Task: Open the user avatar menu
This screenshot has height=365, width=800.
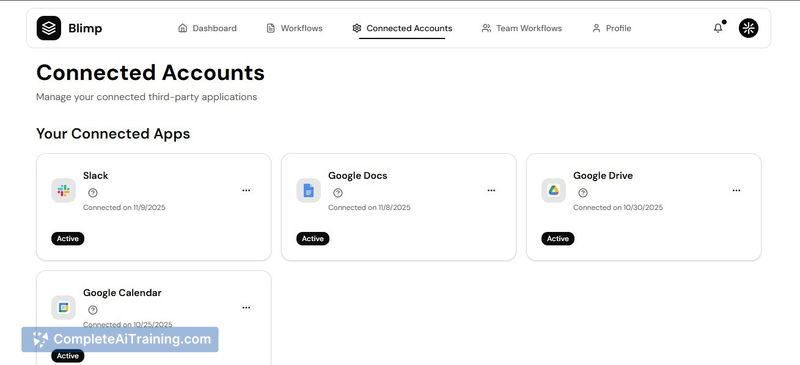Action: point(748,28)
